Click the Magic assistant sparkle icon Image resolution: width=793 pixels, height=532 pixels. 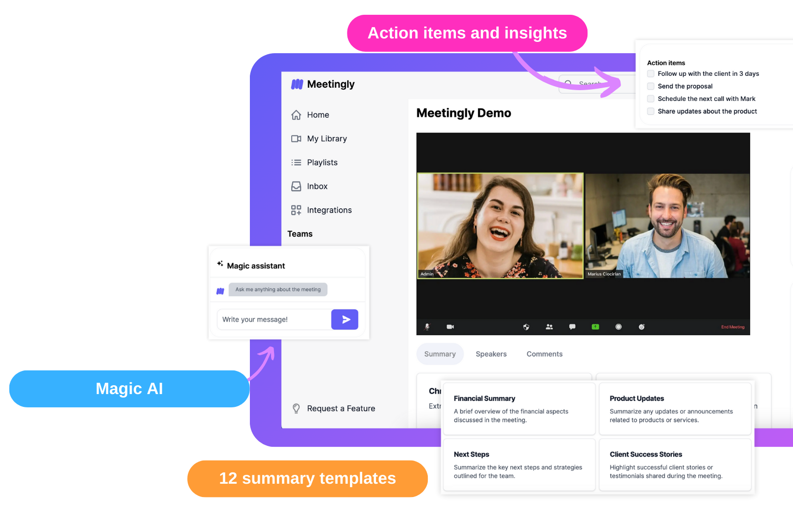220,264
